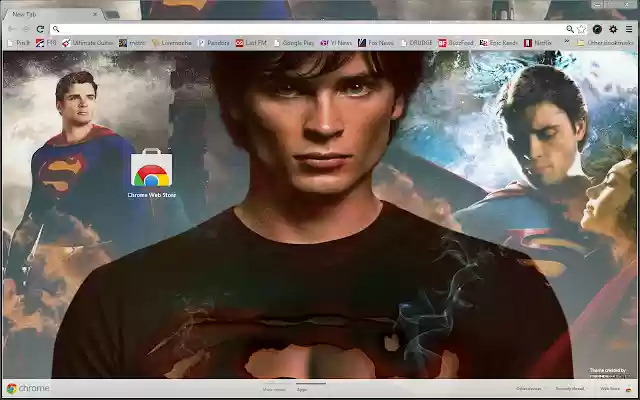The height and width of the screenshot is (400, 640).
Task: Open the Google Play bookmark
Action: click(x=294, y=43)
